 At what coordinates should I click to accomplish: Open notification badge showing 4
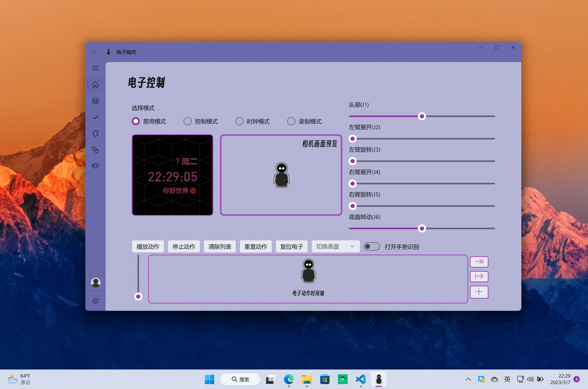tap(577, 379)
